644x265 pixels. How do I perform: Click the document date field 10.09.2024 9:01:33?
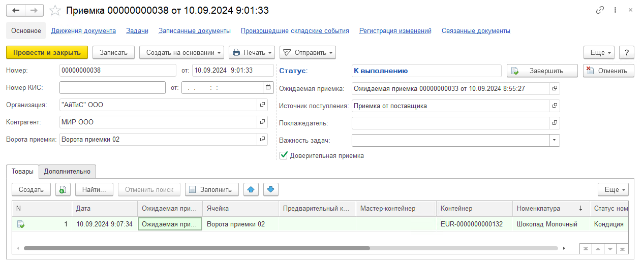pos(233,71)
